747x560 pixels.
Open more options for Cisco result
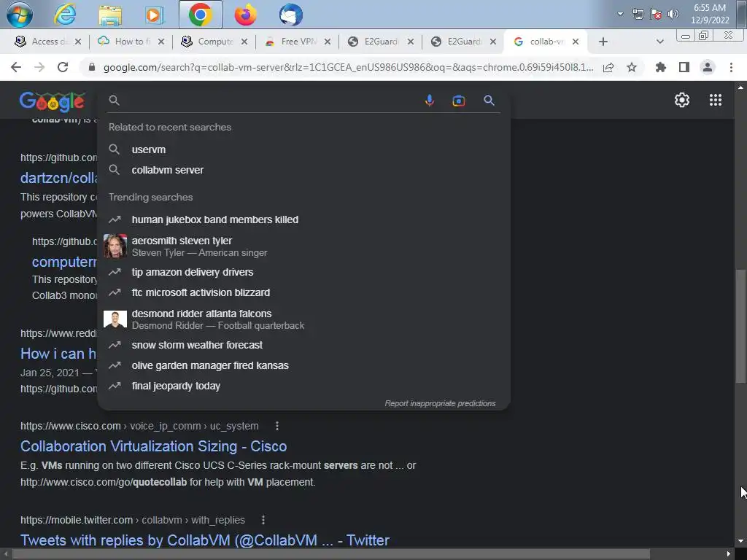tap(276, 426)
